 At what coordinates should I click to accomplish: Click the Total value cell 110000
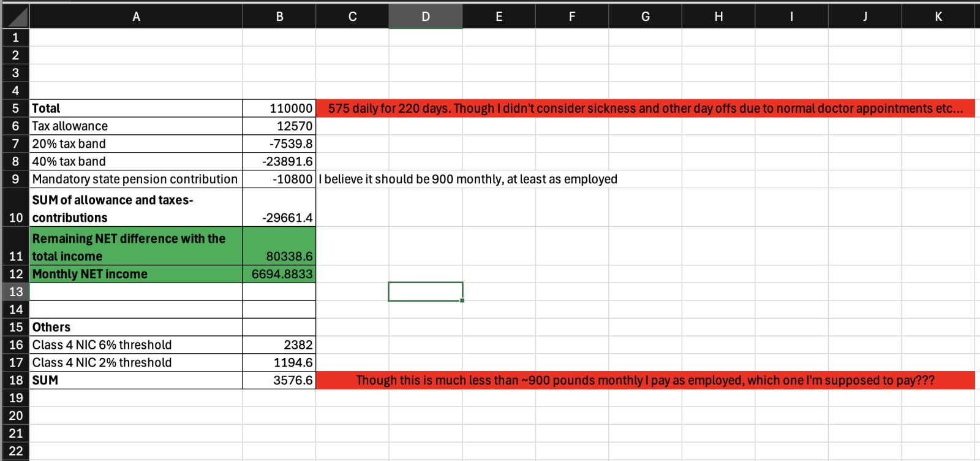click(x=279, y=109)
